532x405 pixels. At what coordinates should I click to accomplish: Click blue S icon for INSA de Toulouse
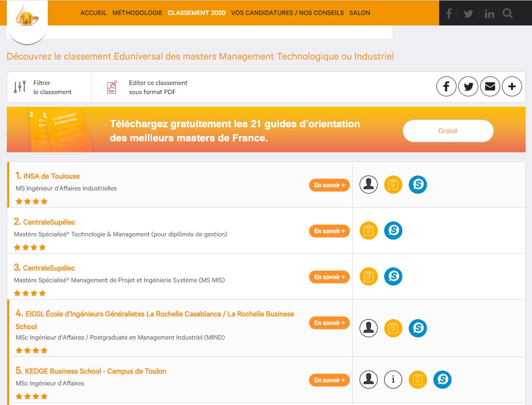click(418, 185)
